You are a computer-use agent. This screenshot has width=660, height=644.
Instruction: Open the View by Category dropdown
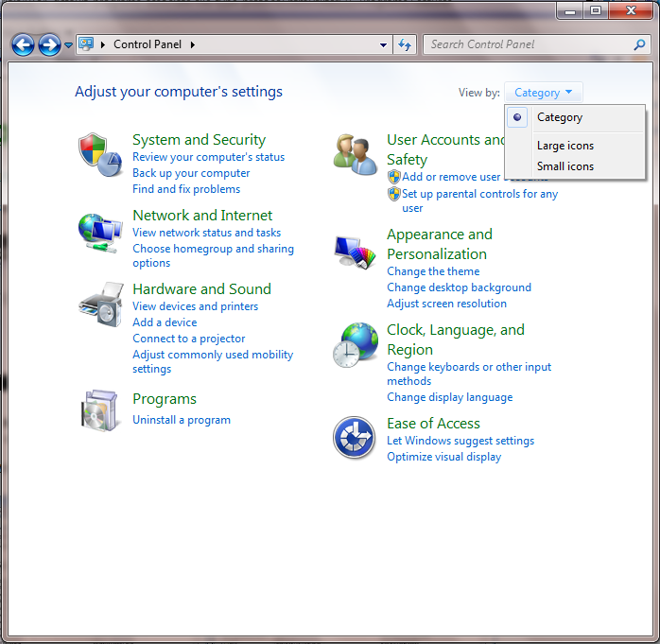click(543, 92)
